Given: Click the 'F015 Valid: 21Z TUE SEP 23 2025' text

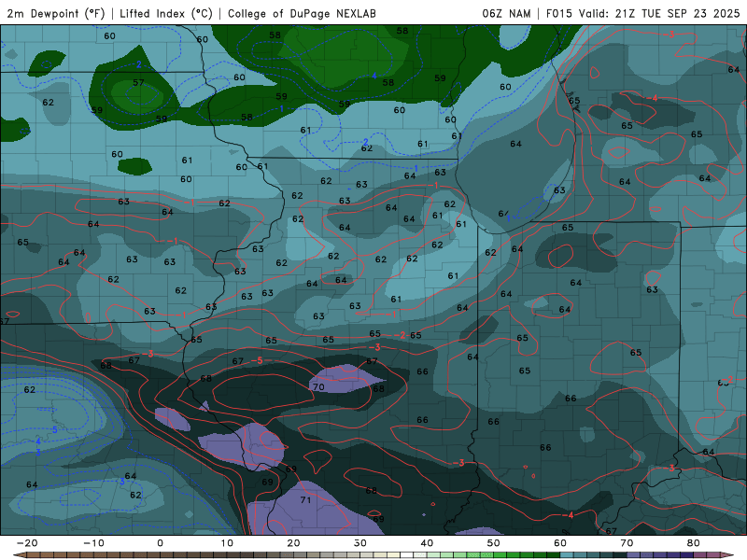Looking at the screenshot, I should click(642, 13).
